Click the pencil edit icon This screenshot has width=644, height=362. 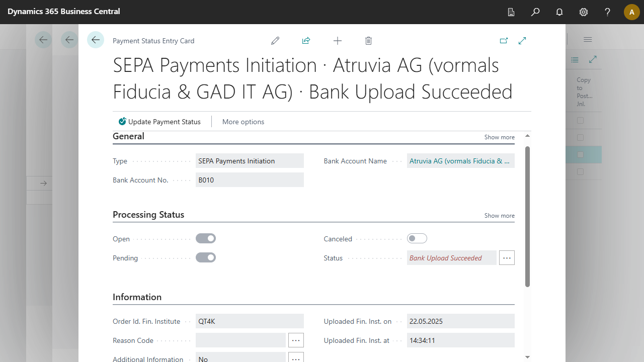tap(275, 41)
